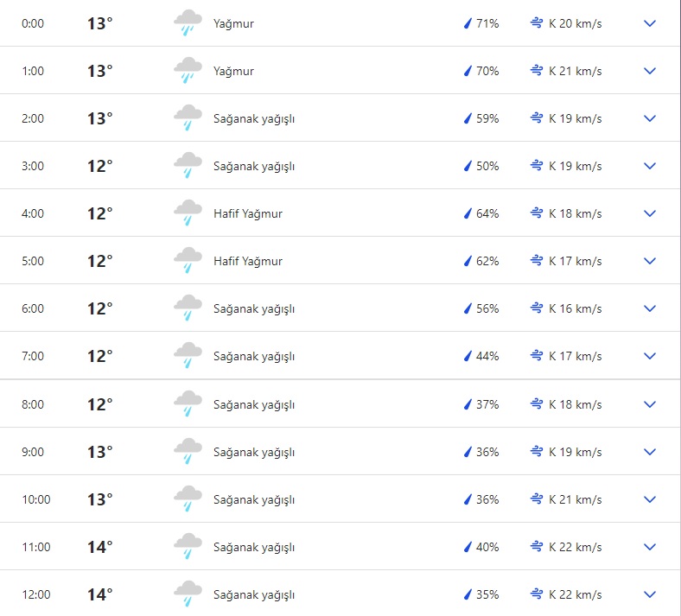Image resolution: width=681 pixels, height=616 pixels.
Task: Expand the 12:00 forecast chevron
Action: [650, 594]
